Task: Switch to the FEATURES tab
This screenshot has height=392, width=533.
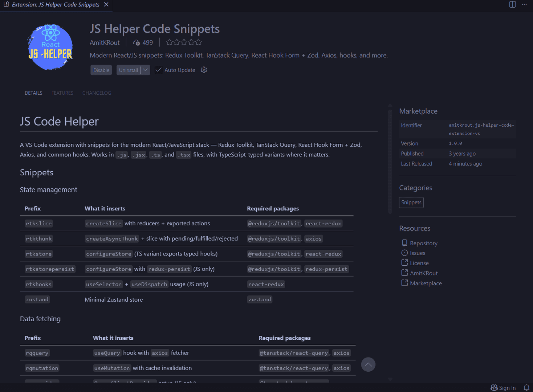Action: pos(62,93)
